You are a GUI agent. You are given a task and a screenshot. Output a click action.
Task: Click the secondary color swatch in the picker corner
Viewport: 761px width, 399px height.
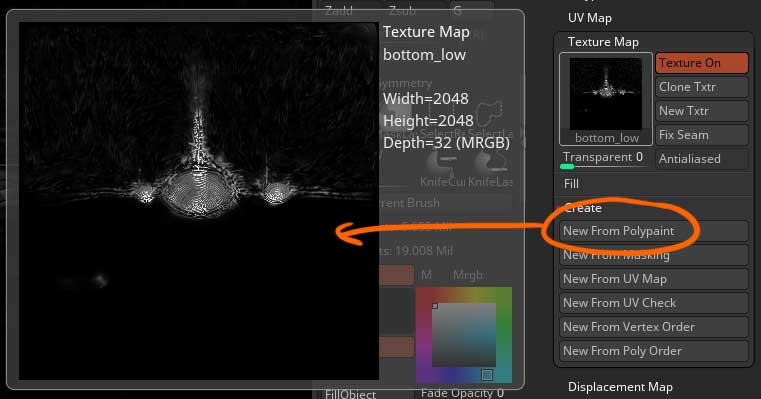(x=487, y=375)
